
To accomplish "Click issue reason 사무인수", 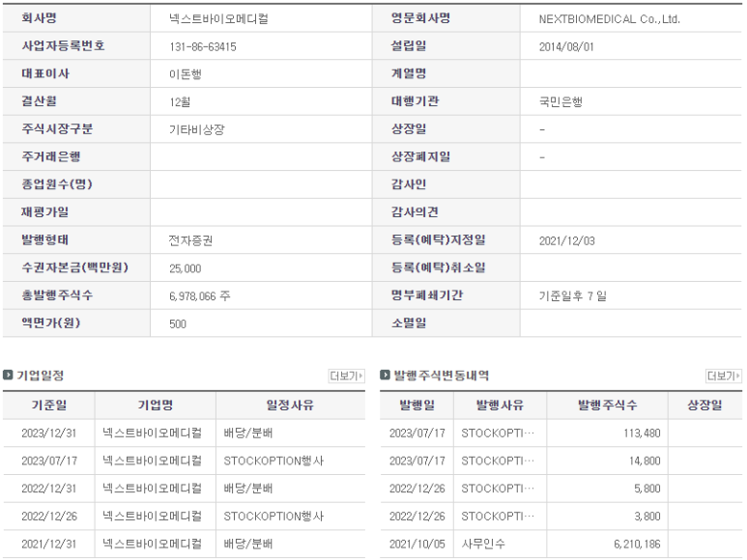I will [483, 544].
